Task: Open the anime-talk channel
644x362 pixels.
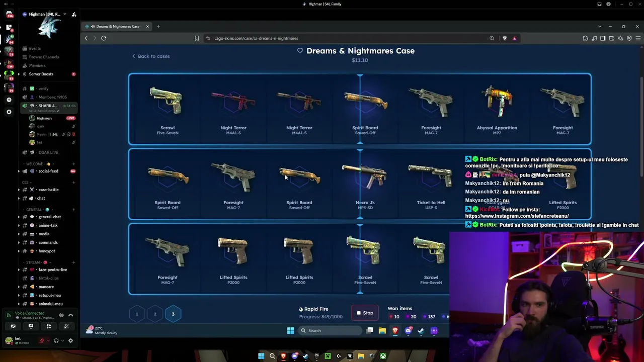Action: point(48,225)
